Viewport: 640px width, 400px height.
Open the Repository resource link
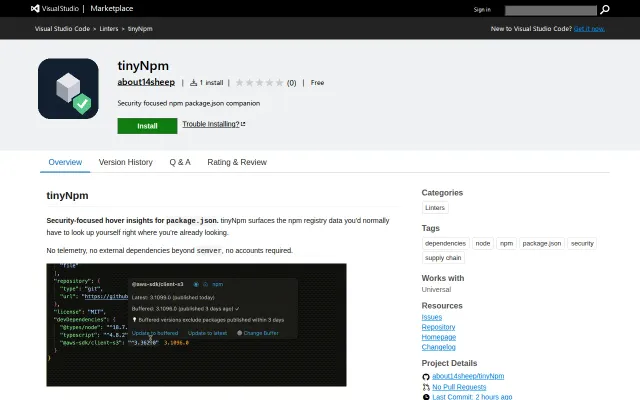click(x=438, y=327)
